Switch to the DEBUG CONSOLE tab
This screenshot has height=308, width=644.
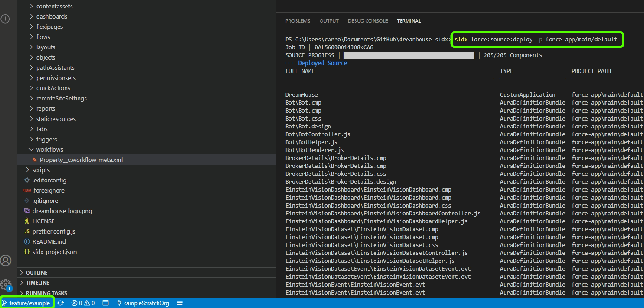pos(368,21)
